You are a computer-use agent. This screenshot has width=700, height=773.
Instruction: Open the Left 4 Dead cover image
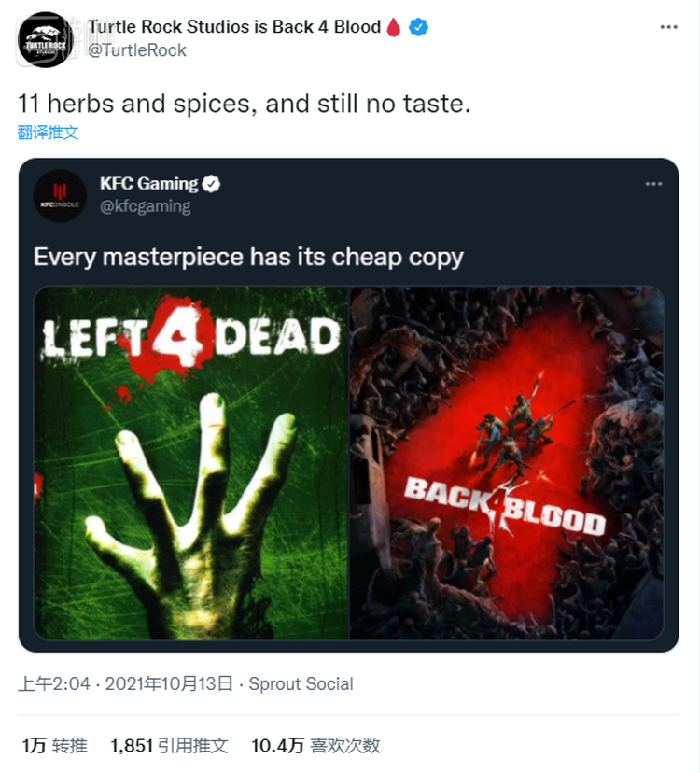tap(191, 463)
